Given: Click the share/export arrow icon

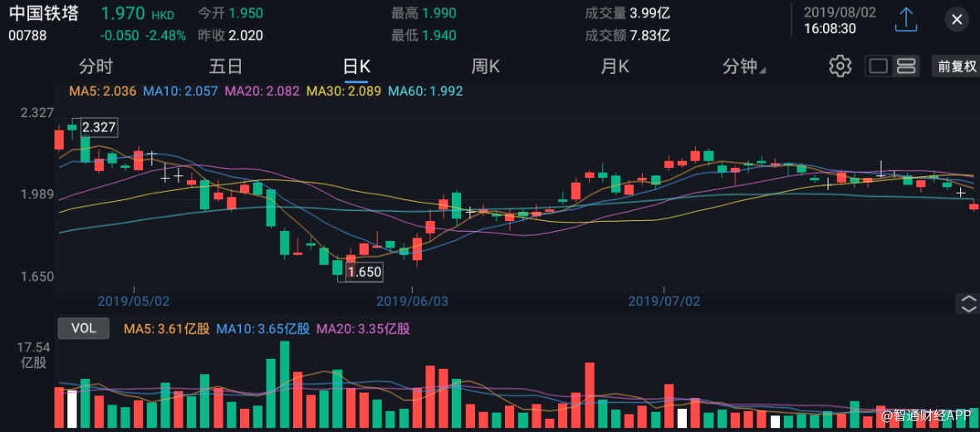Looking at the screenshot, I should [x=905, y=20].
